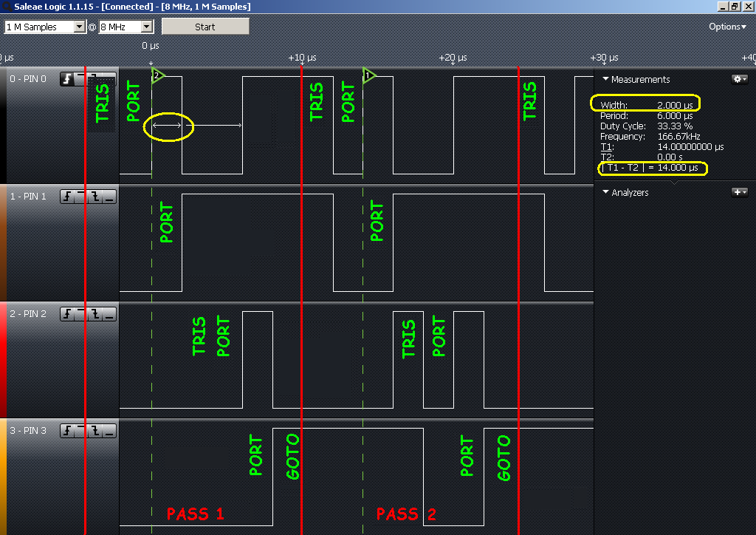Click the T1 measurement label
This screenshot has width=756, height=535.
(605, 146)
